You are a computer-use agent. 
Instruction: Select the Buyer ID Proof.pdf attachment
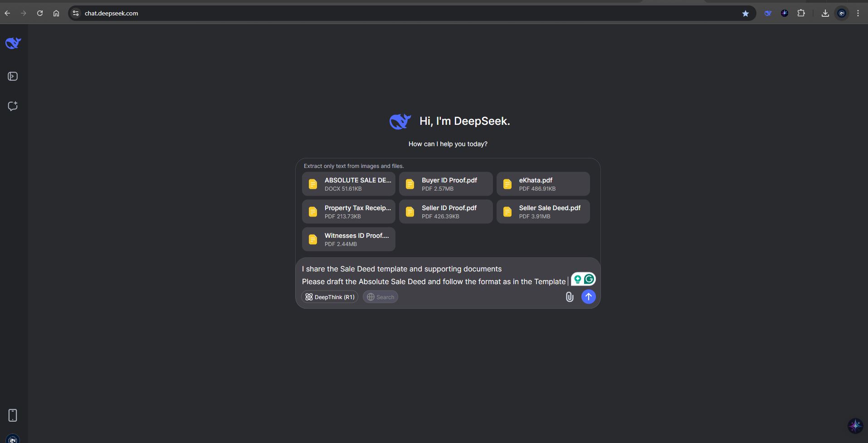click(445, 184)
